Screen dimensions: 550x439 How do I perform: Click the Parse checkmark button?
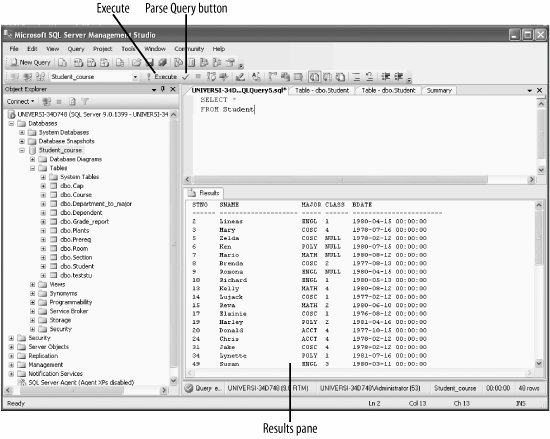pyautogui.click(x=186, y=76)
